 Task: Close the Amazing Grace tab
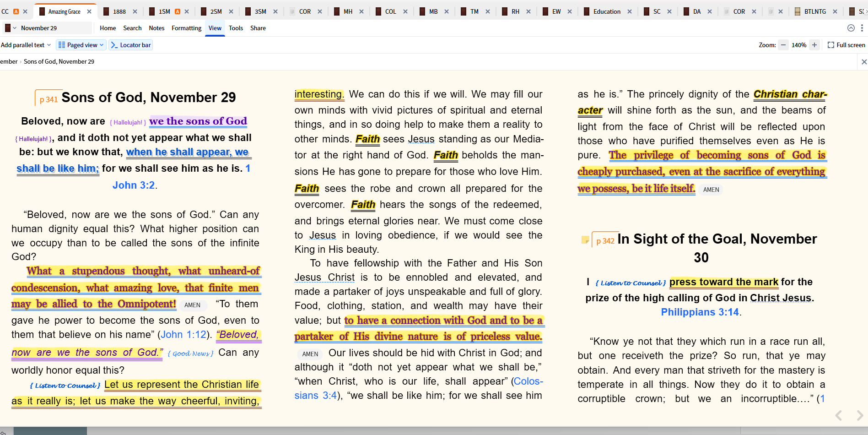point(89,11)
